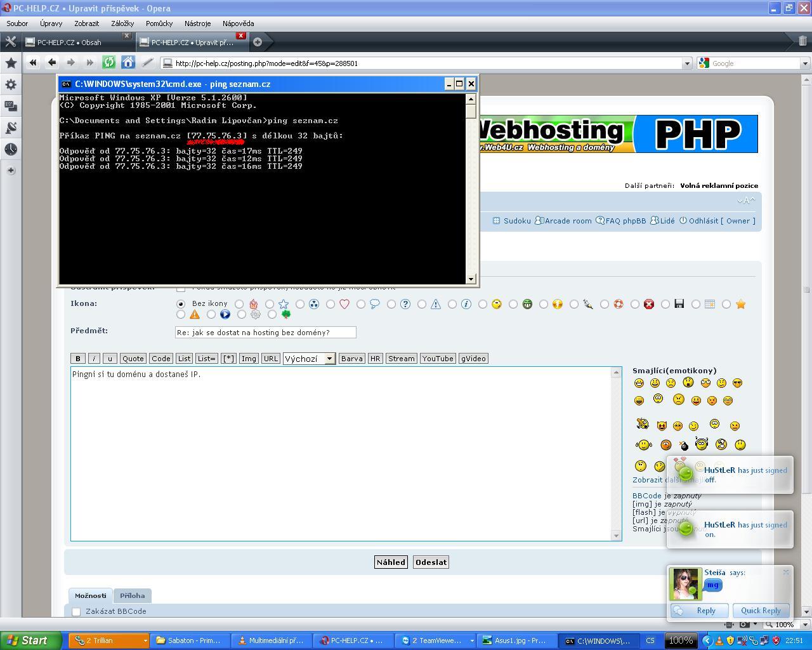This screenshot has width=812, height=650.
Task: Submit the post with Odeslat
Action: pyautogui.click(x=431, y=562)
